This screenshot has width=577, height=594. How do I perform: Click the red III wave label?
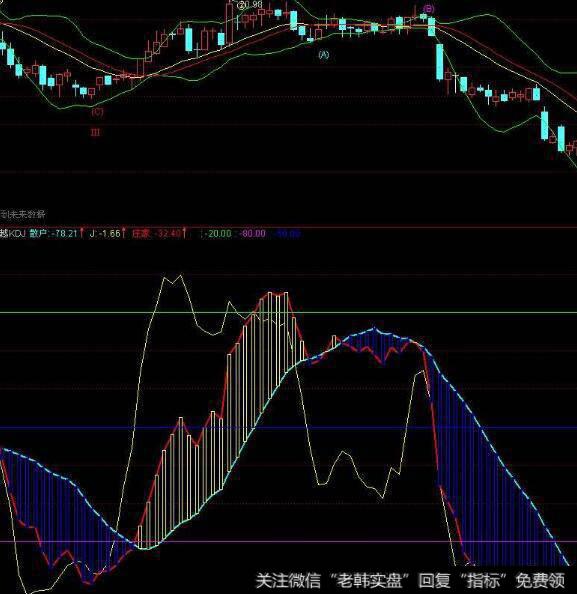coord(95,132)
